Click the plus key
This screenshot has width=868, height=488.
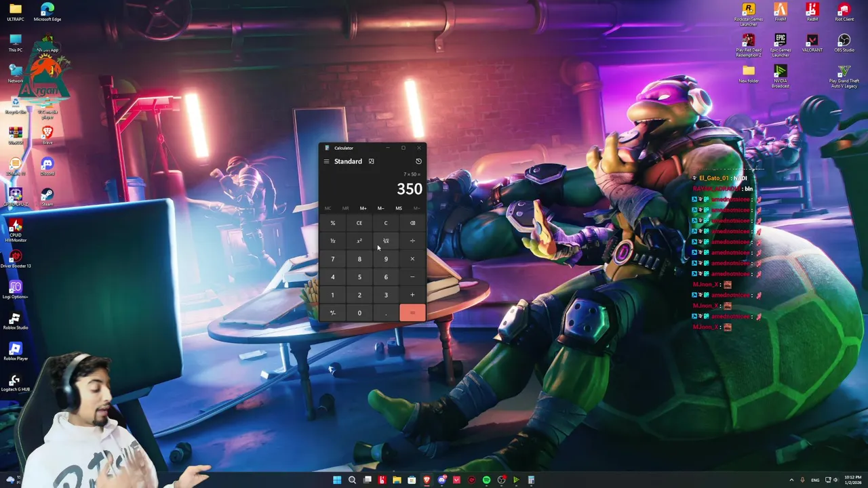tap(412, 295)
